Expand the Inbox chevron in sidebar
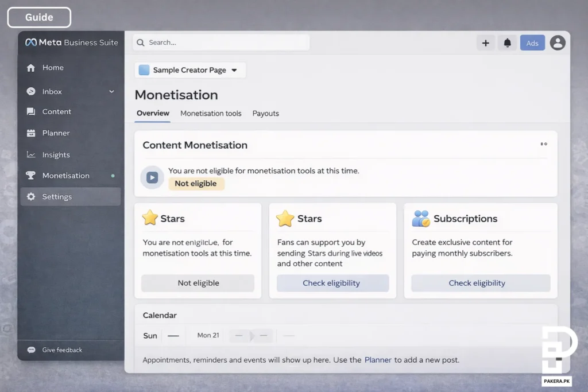Image resolution: width=588 pixels, height=392 pixels. (x=111, y=92)
